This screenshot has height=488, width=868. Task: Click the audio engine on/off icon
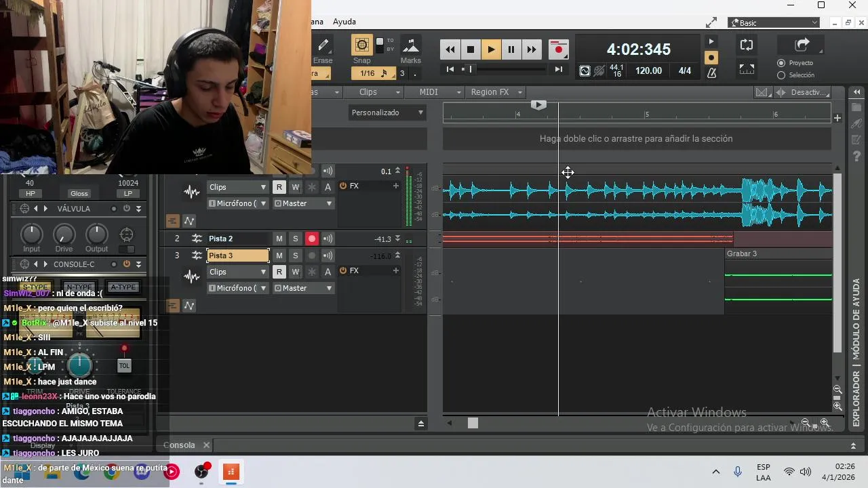coord(585,70)
